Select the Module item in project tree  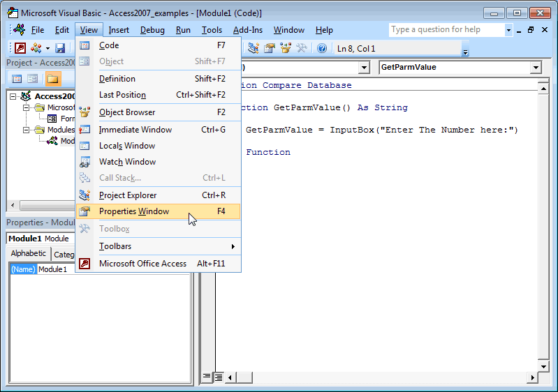coord(61,141)
